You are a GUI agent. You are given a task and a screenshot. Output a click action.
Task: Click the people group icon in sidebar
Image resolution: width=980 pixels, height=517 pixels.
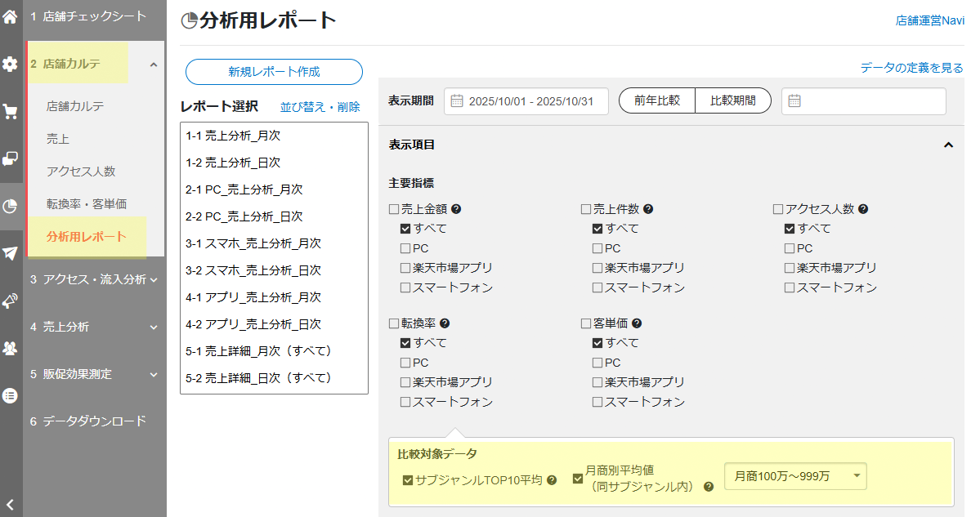coord(10,349)
